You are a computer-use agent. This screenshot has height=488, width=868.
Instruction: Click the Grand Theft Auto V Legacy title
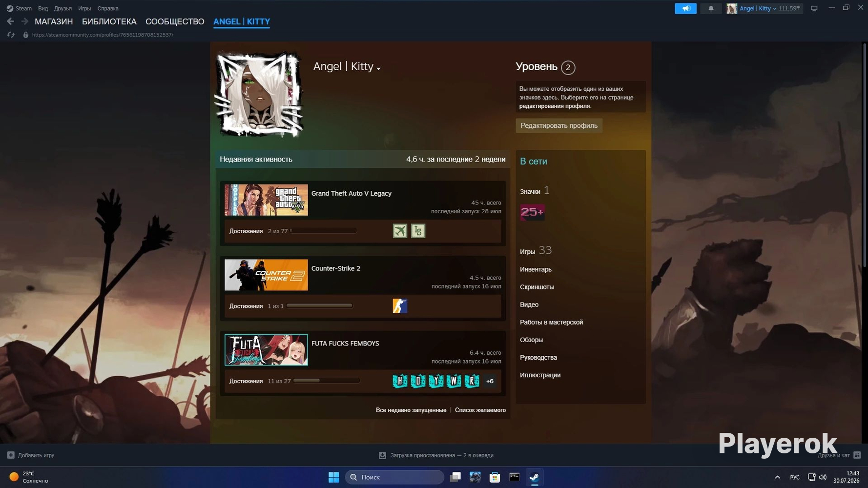point(351,193)
